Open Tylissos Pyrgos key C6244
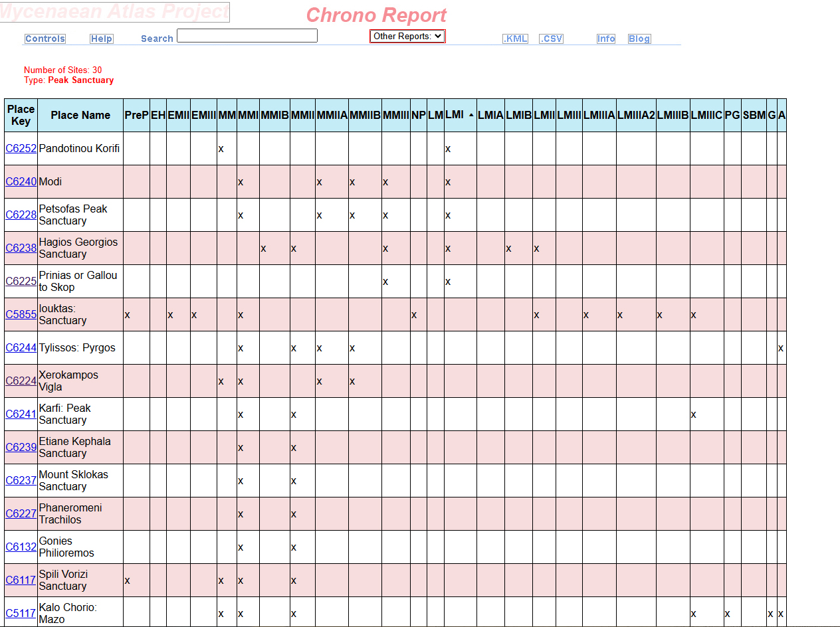This screenshot has height=627, width=840. pyautogui.click(x=21, y=348)
